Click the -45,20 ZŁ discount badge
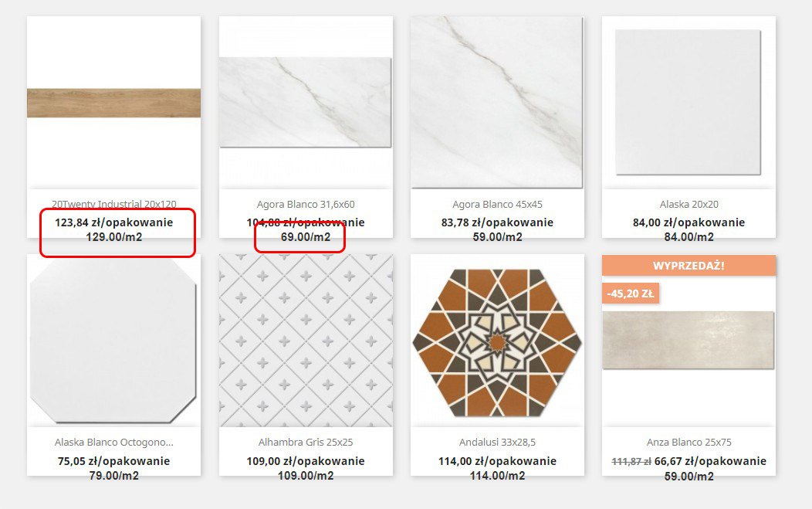 [631, 294]
